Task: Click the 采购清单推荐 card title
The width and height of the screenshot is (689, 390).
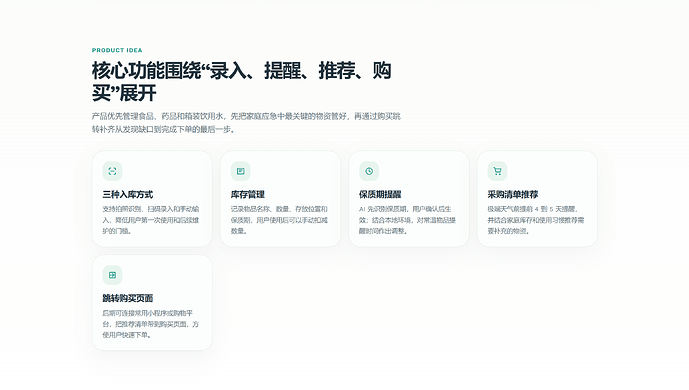Action: click(513, 195)
